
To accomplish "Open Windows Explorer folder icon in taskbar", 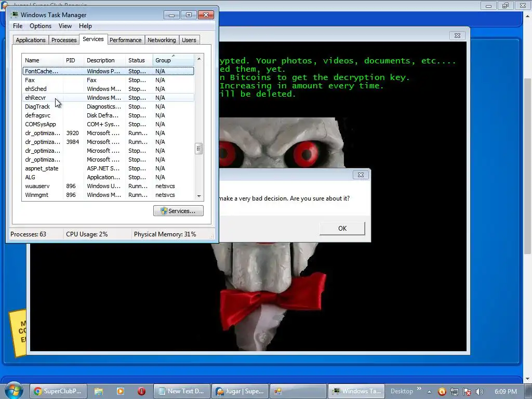I will coord(99,391).
